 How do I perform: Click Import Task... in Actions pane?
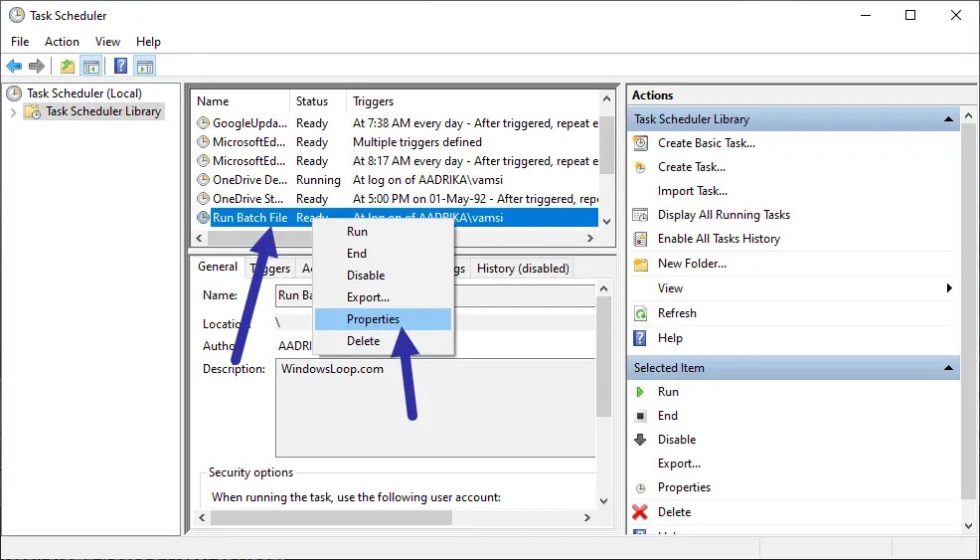coord(693,191)
